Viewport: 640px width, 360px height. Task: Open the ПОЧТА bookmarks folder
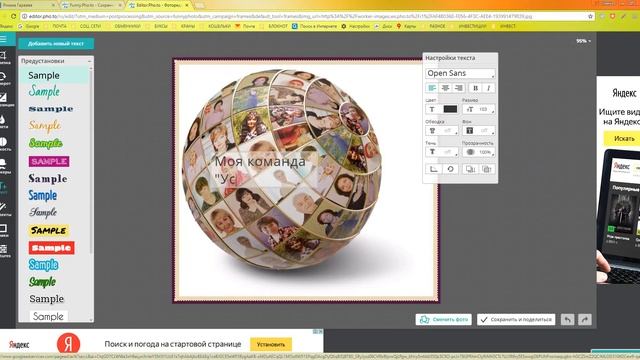(x=57, y=26)
